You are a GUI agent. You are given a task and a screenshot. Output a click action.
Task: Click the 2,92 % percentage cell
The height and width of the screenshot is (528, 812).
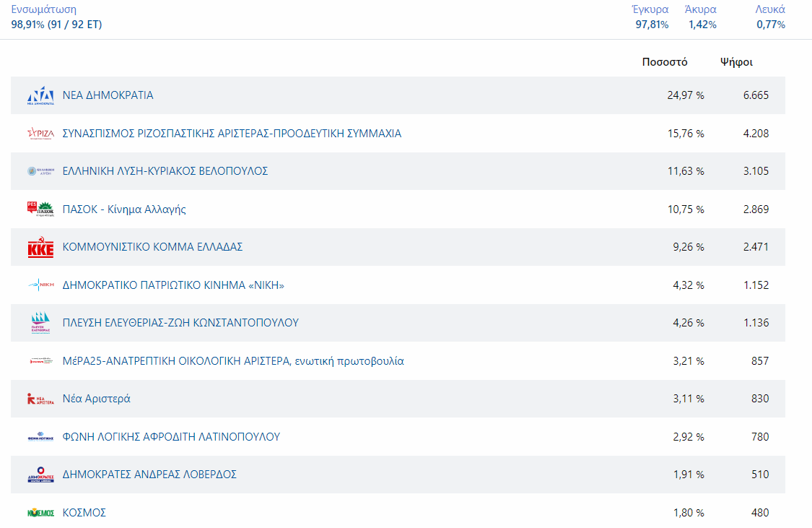pos(689,437)
